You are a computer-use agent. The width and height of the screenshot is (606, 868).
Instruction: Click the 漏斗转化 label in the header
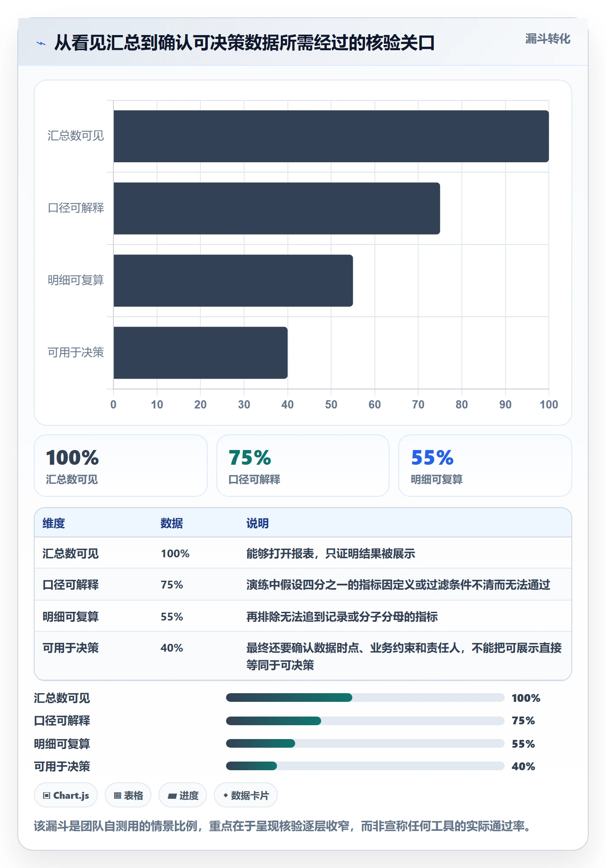(x=548, y=39)
